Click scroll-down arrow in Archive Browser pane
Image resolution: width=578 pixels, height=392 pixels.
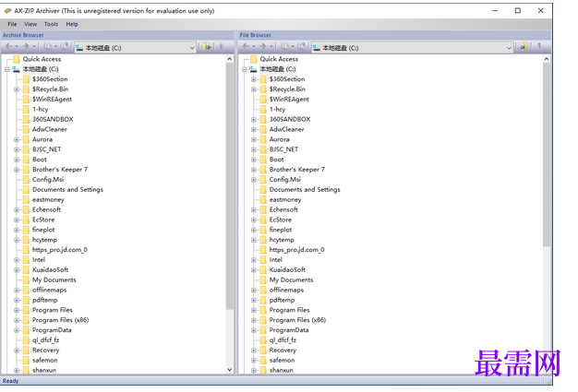point(229,370)
